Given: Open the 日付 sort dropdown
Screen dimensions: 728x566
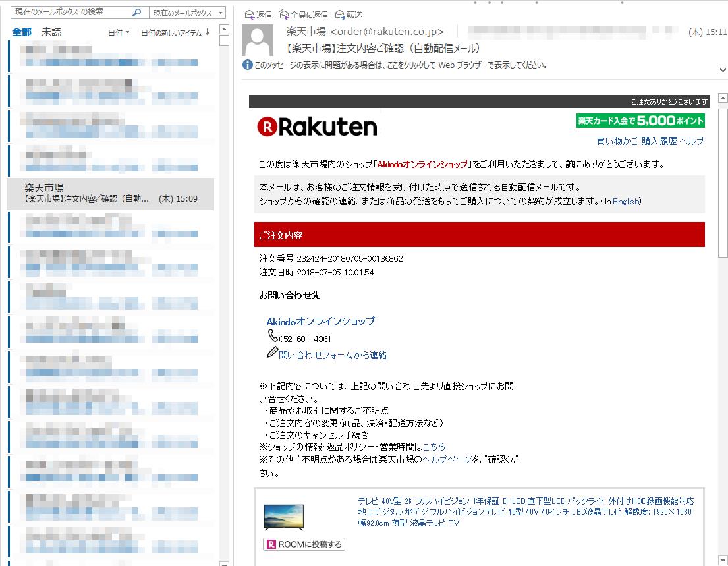Looking at the screenshot, I should pyautogui.click(x=119, y=33).
